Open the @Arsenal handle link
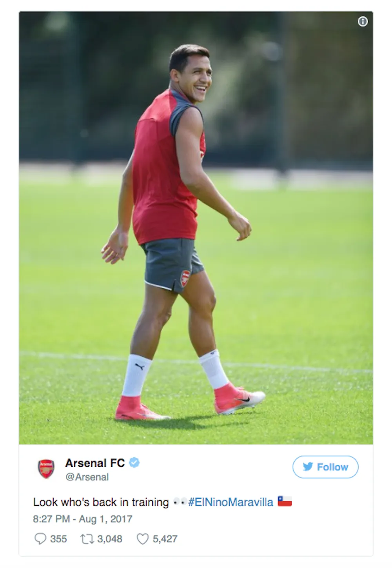This screenshot has width=392, height=568. click(87, 477)
